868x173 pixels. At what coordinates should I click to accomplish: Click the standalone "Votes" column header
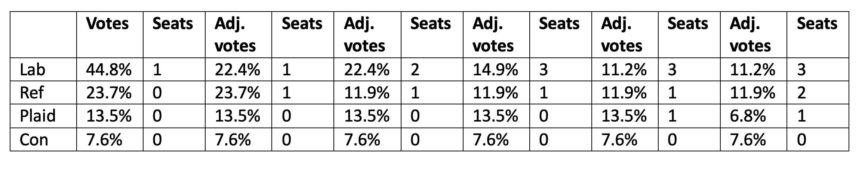point(107,24)
